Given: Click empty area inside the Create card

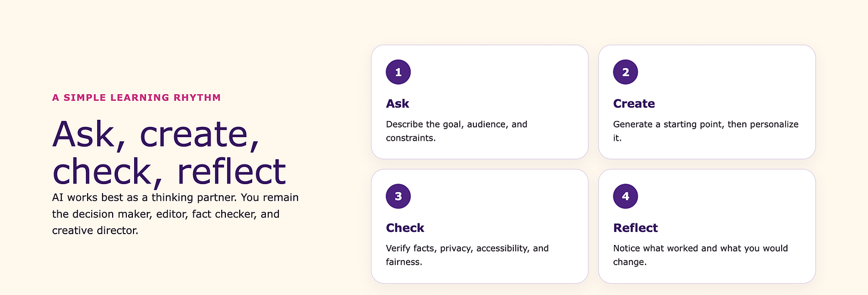Looking at the screenshot, I should click(x=733, y=74).
